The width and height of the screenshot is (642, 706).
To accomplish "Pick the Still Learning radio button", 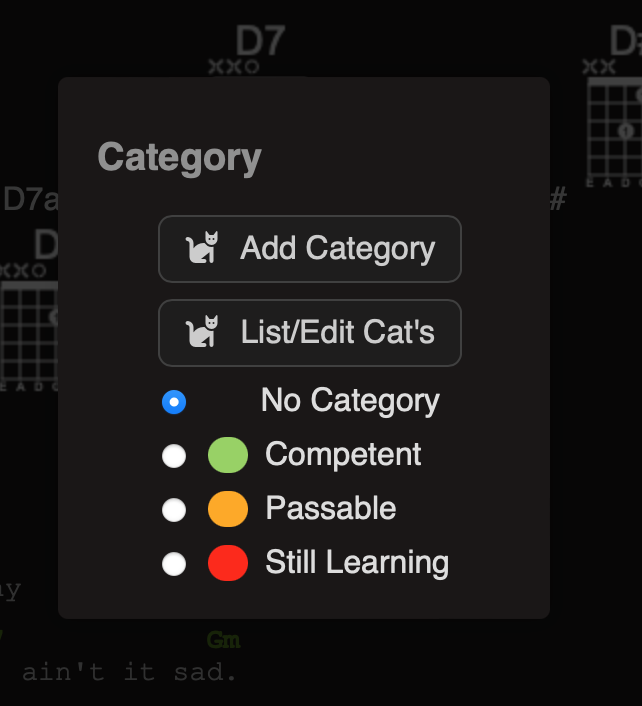I will point(174,564).
